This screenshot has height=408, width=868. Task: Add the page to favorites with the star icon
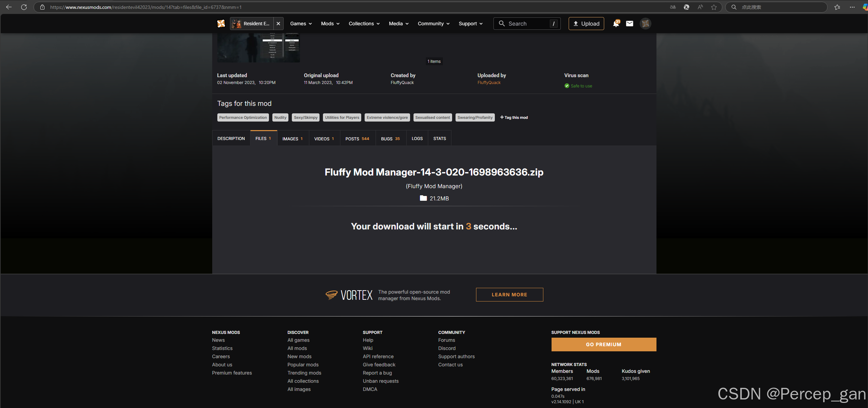coord(714,7)
